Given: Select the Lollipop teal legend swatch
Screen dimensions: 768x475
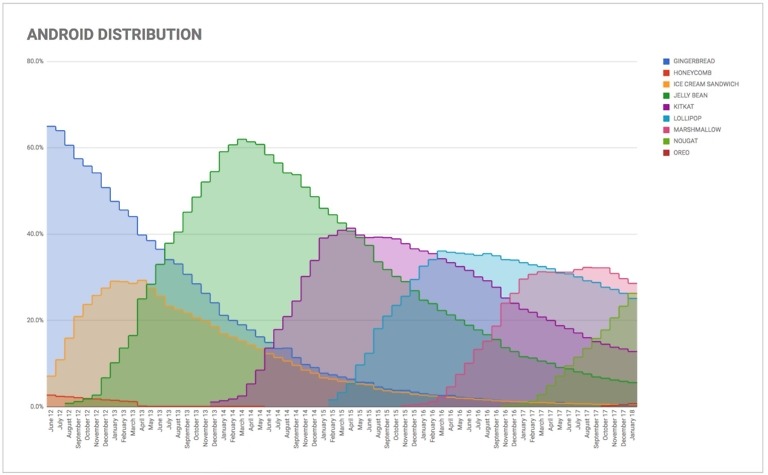Looking at the screenshot, I should [666, 119].
